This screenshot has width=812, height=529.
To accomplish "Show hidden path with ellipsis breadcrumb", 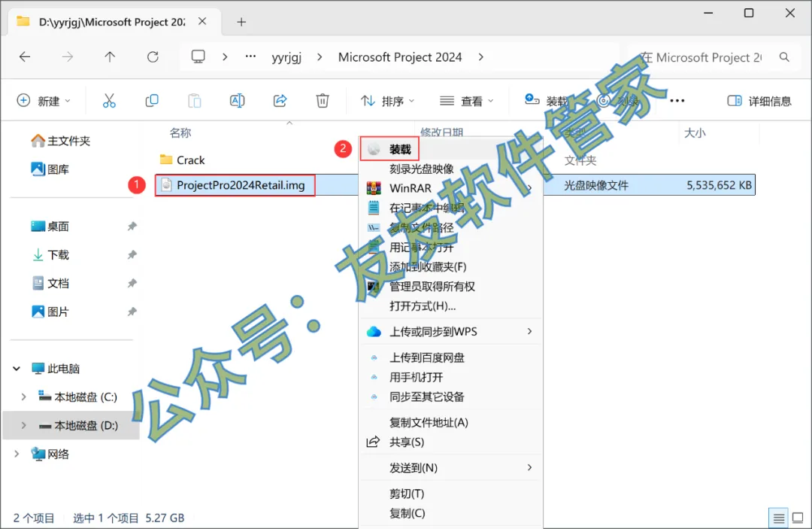I will tap(250, 56).
